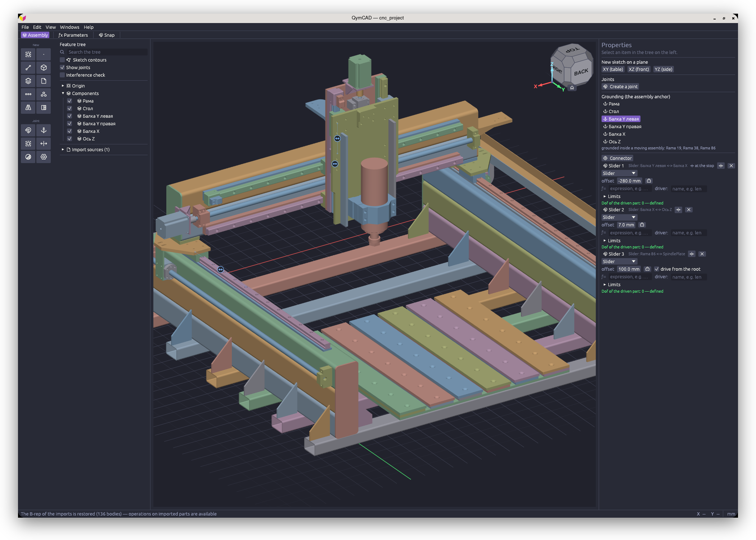The height and width of the screenshot is (540, 756).
Task: Remove Slider 1 using its X button
Action: [x=731, y=166]
